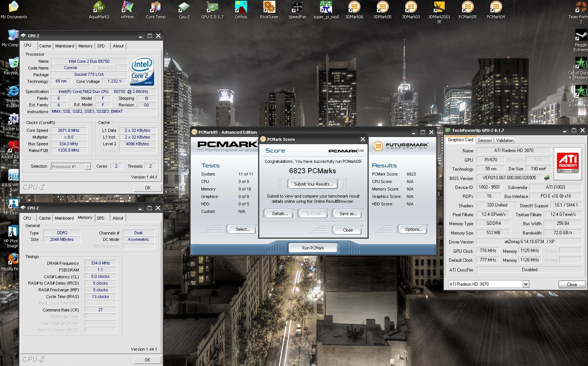Switch to Cache tab in top CPU-Z window
Viewport: 588px width, 366px height.
pyautogui.click(x=45, y=46)
